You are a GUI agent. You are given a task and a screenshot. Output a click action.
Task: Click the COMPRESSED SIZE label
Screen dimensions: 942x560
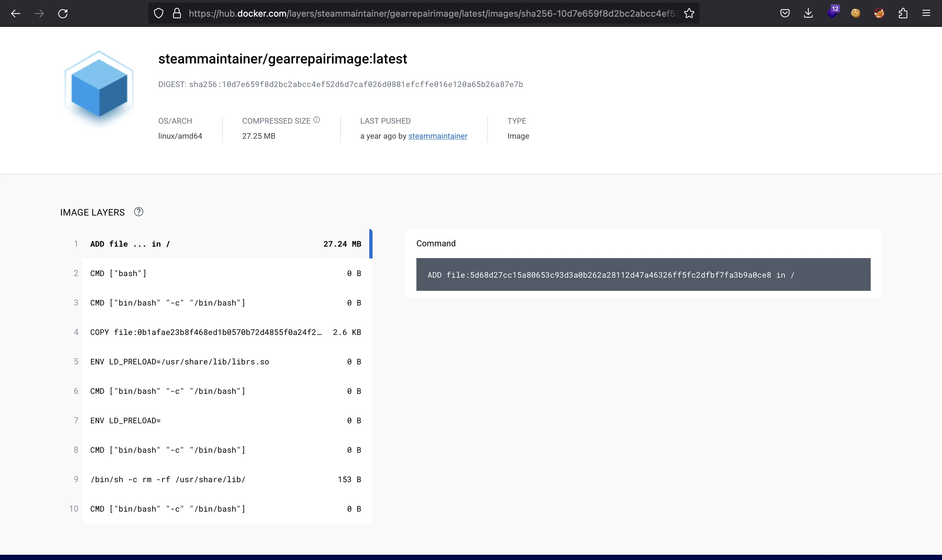276,121
